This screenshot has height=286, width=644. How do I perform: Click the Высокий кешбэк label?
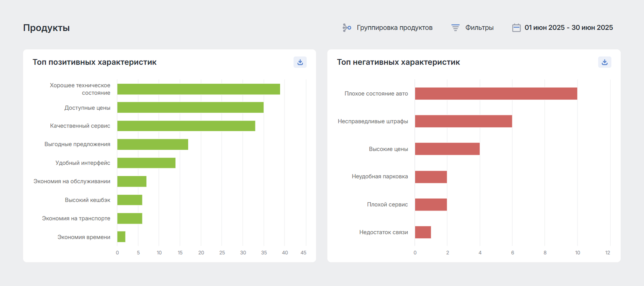point(88,200)
